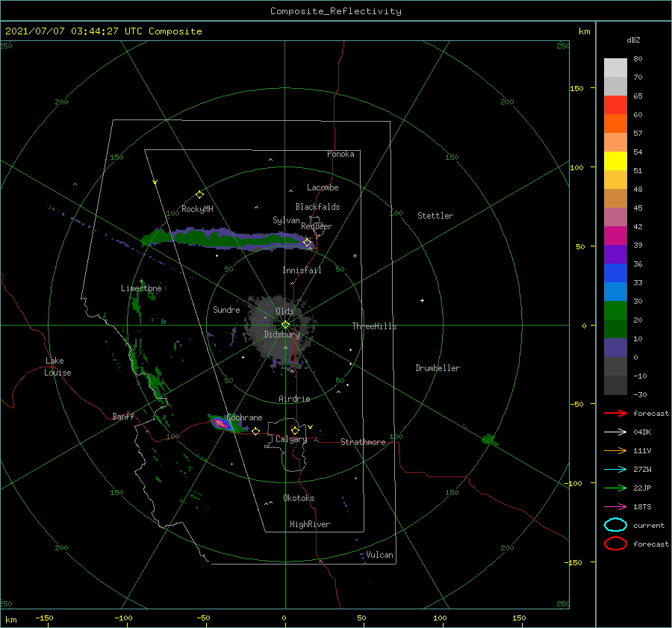Click the RockyMH label
Image resolution: width=672 pixels, height=628 pixels.
coord(197,209)
